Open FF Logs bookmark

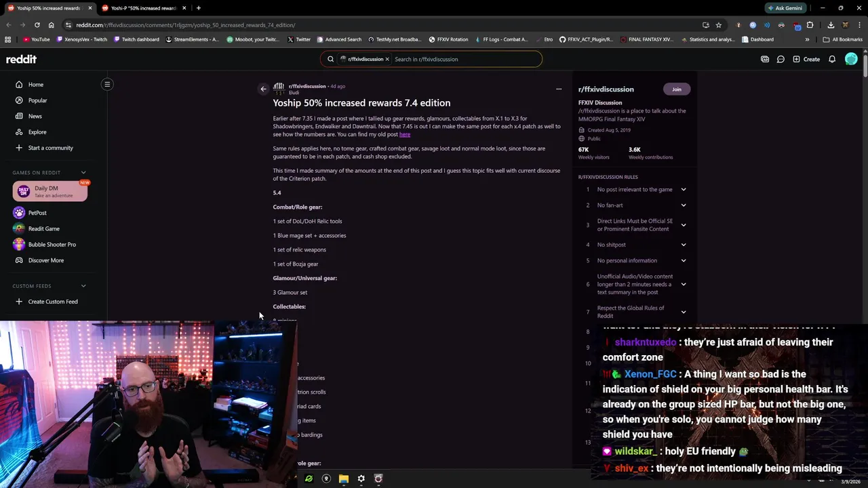(501, 39)
